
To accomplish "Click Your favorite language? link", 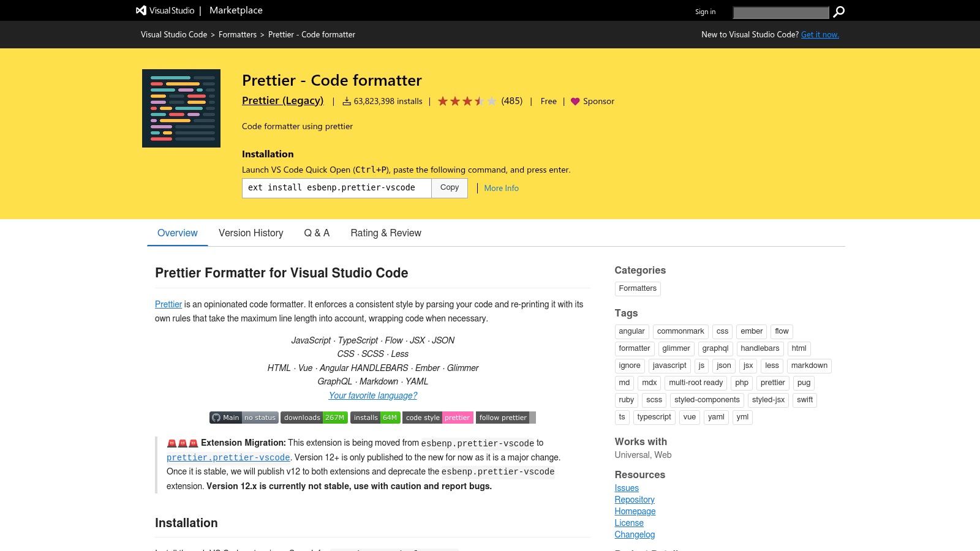I will [372, 395].
